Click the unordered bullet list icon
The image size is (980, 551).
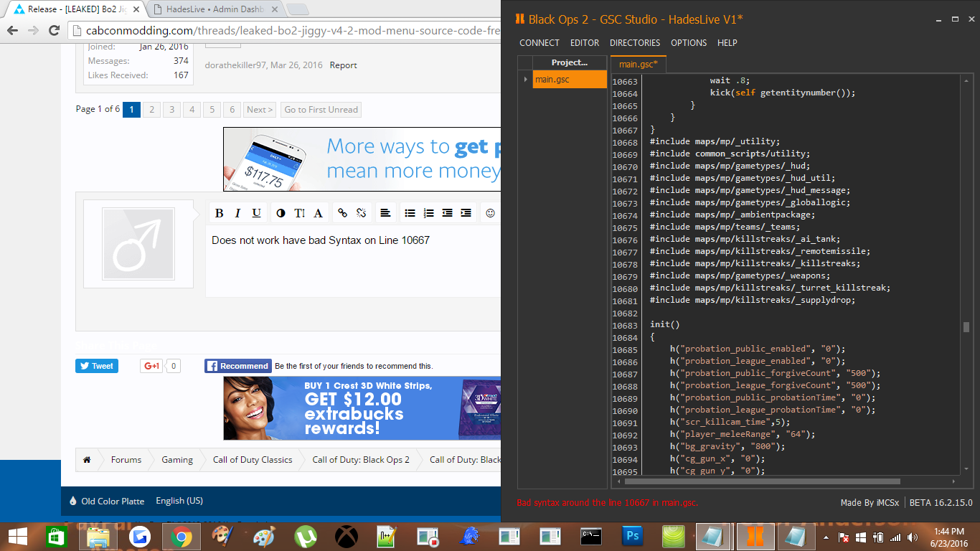(410, 213)
